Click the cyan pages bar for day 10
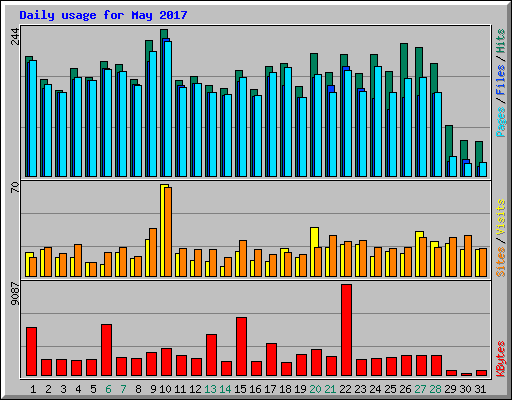 (x=168, y=109)
